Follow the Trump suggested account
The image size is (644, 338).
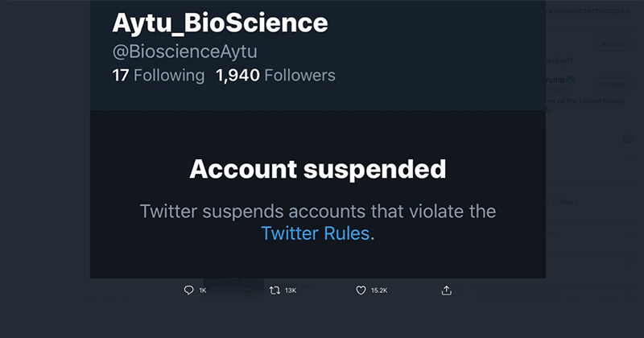pos(613,84)
